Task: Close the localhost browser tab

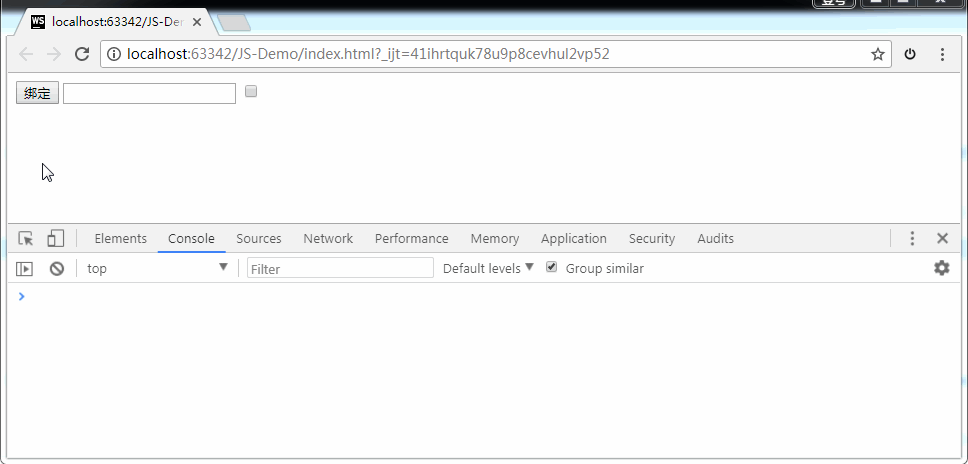Action: pyautogui.click(x=197, y=22)
